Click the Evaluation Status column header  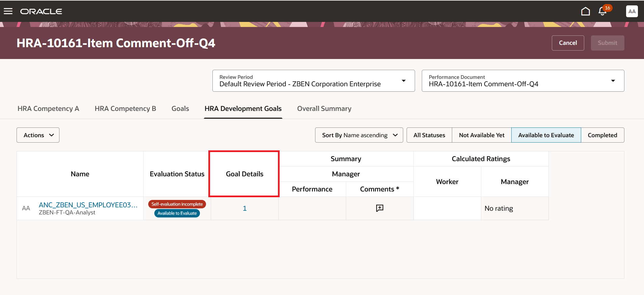(177, 174)
